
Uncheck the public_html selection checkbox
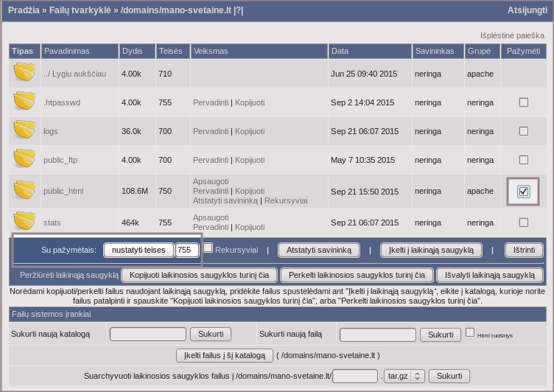(524, 191)
